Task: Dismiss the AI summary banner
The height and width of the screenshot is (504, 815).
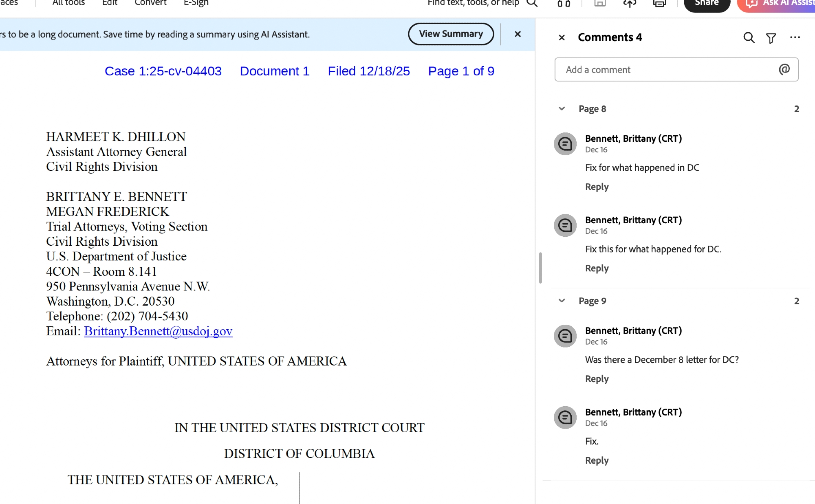Action: pyautogui.click(x=518, y=34)
